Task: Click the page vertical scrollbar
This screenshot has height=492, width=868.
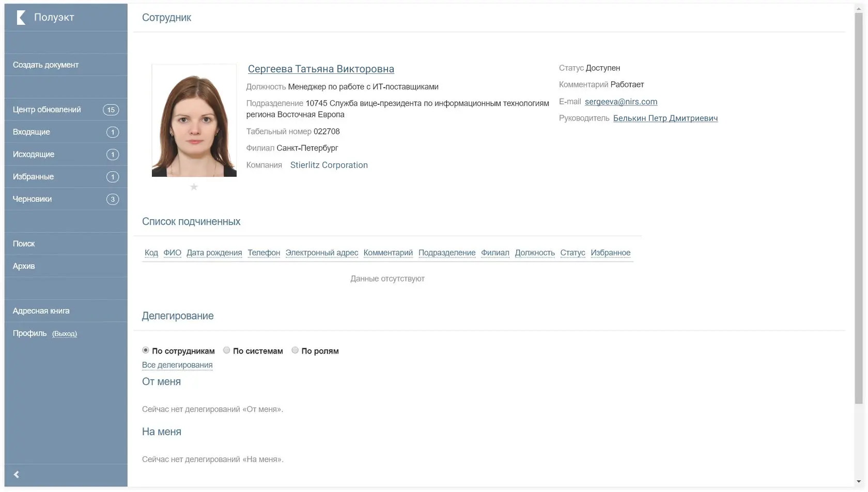Action: [859, 208]
